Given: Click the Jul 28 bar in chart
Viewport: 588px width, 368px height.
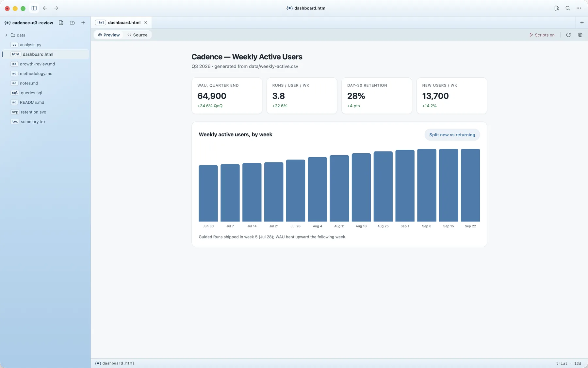Looking at the screenshot, I should tap(296, 191).
